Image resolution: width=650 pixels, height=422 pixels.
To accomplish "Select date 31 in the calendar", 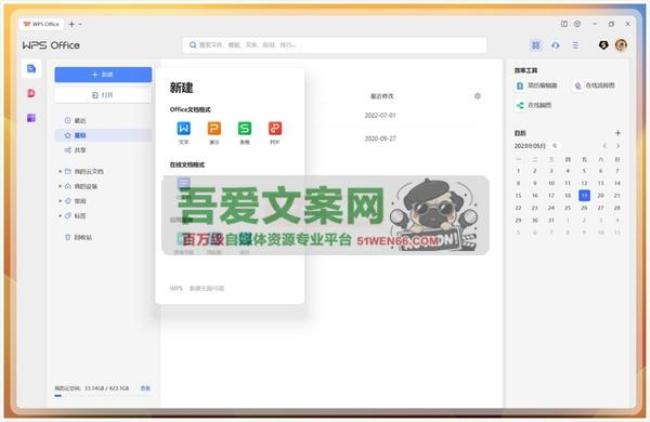I will pos(551,220).
